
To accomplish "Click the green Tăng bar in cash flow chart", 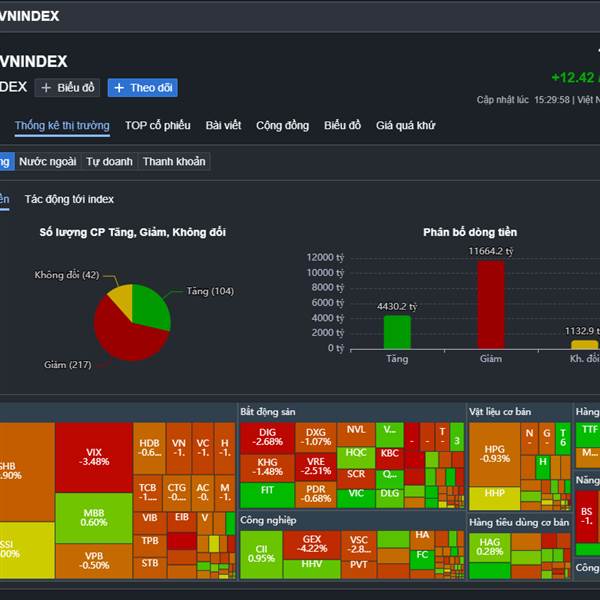I will pyautogui.click(x=397, y=332).
